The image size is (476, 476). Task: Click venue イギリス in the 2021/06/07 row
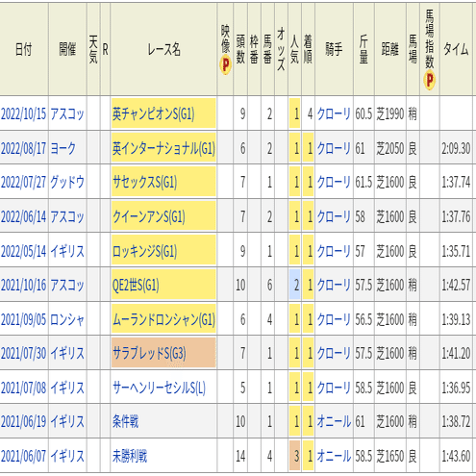(67, 456)
